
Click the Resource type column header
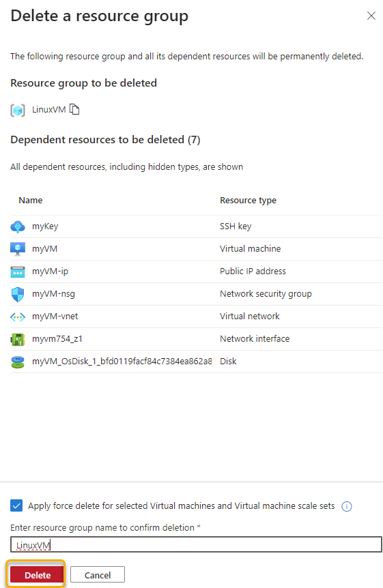249,201
